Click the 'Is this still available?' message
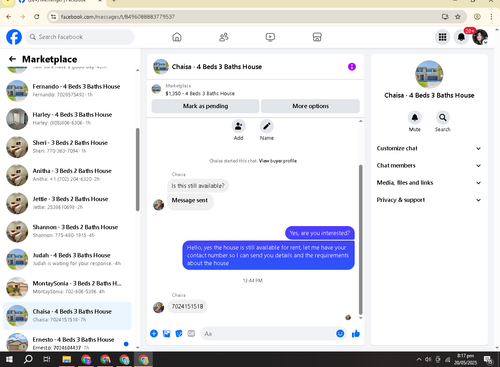Viewport: 500px width, 367px height. [x=198, y=186]
